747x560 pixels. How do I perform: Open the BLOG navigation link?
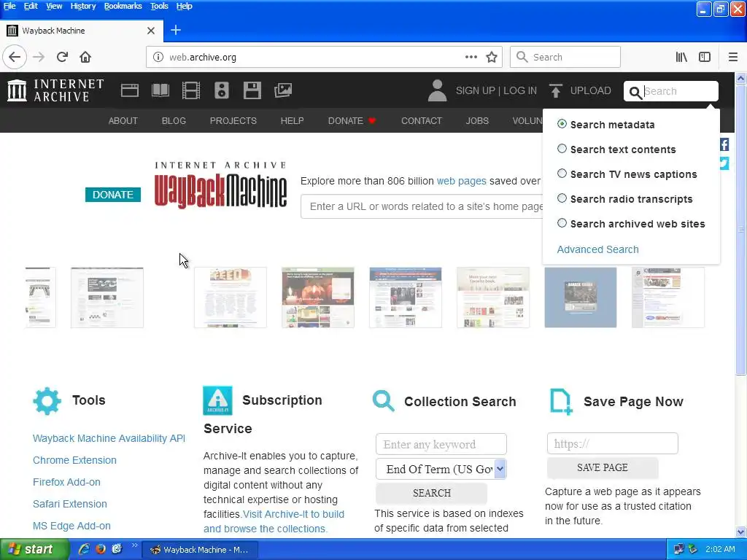coord(174,120)
